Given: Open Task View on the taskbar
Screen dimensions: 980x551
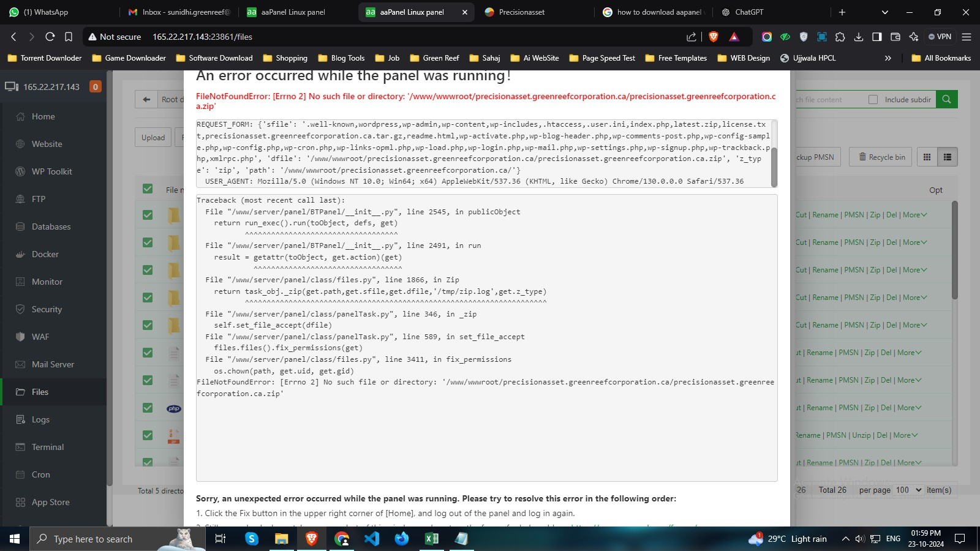Looking at the screenshot, I should click(x=221, y=539).
